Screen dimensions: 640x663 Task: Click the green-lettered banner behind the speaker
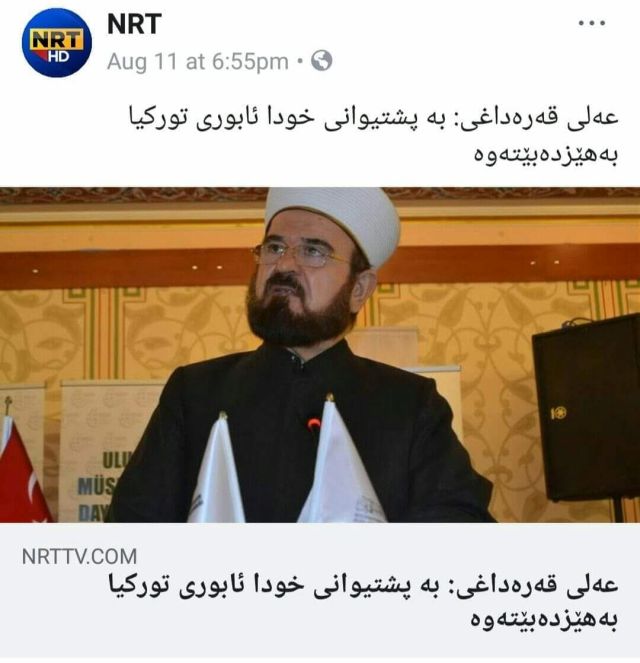pos(99,451)
